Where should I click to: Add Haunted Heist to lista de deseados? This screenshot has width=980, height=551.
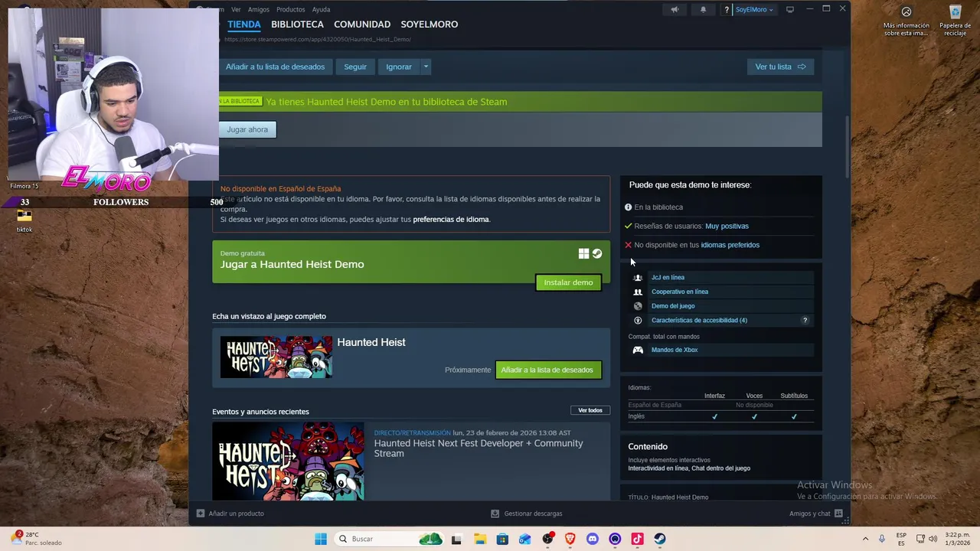pyautogui.click(x=547, y=370)
